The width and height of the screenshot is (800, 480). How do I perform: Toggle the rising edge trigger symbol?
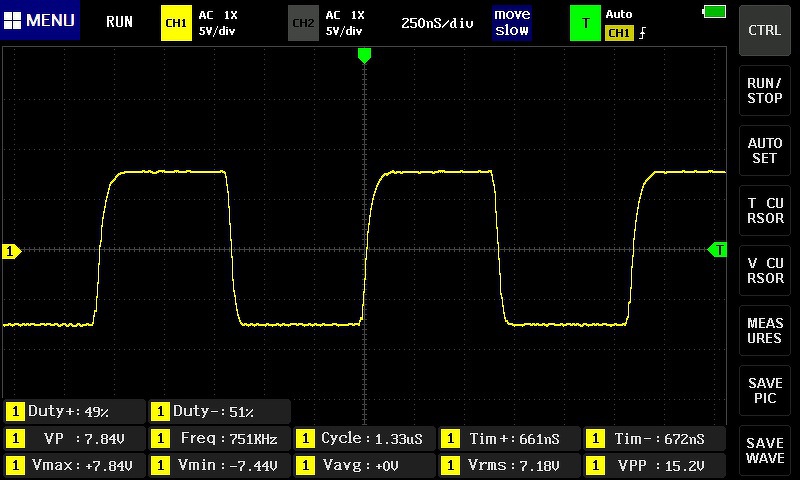(x=642, y=33)
